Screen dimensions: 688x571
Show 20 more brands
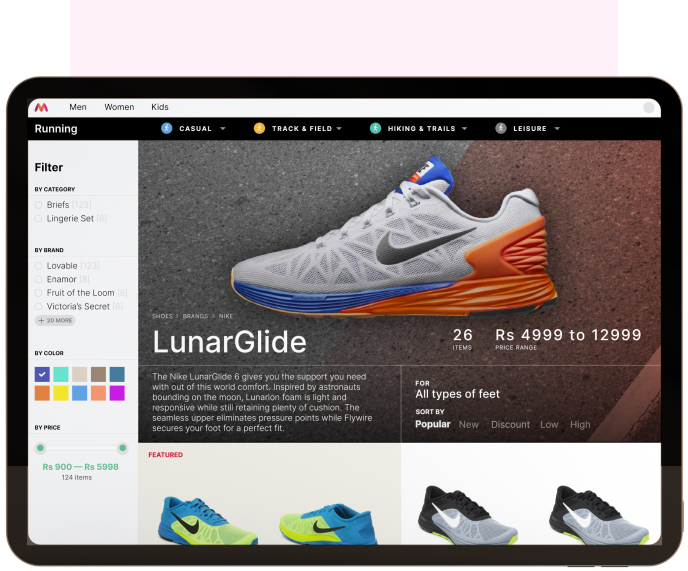(55, 321)
